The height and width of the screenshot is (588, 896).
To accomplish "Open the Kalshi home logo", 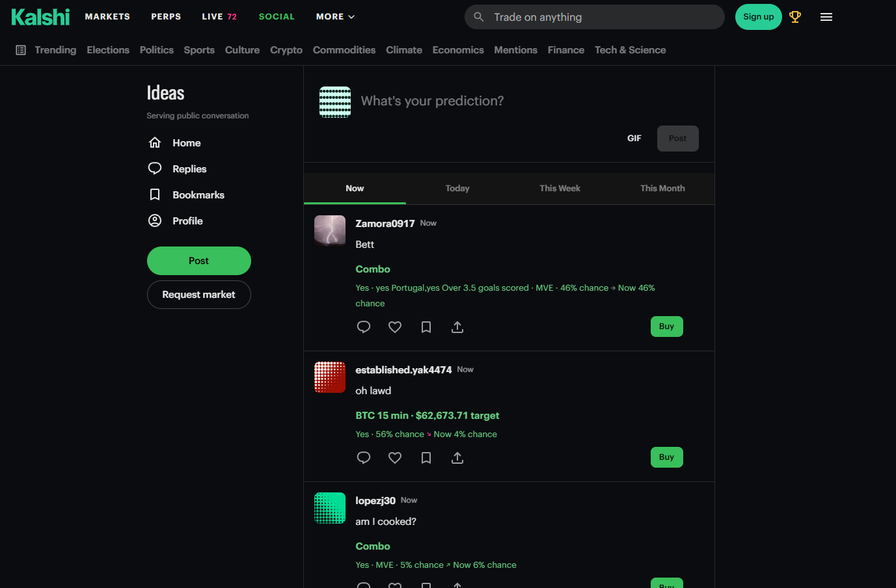I will pos(40,17).
